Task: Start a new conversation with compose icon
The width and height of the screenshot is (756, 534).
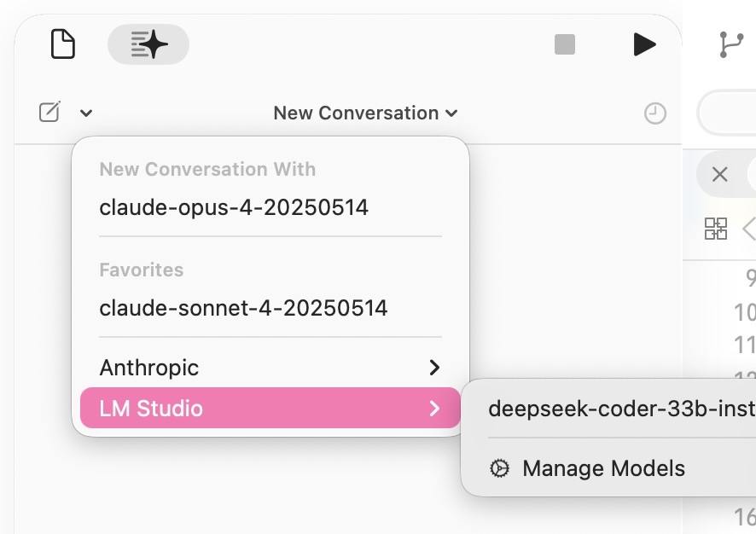Action: click(x=49, y=112)
